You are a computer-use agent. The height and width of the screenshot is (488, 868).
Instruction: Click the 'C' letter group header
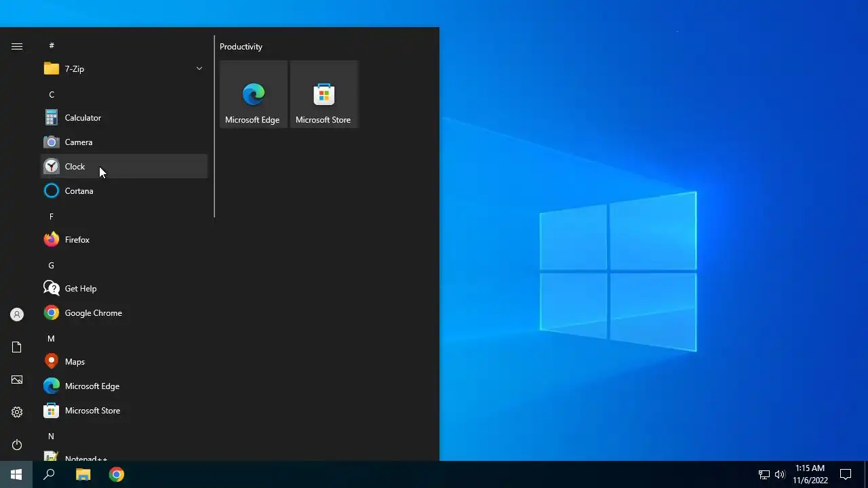52,94
